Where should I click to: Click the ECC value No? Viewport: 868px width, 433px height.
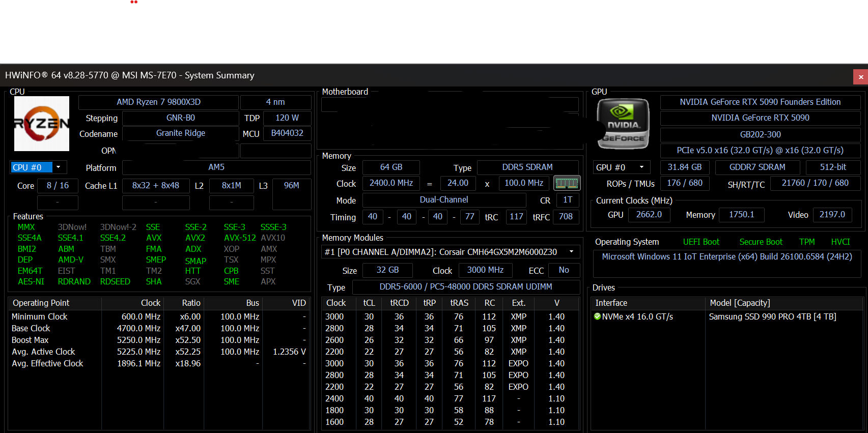click(x=564, y=270)
